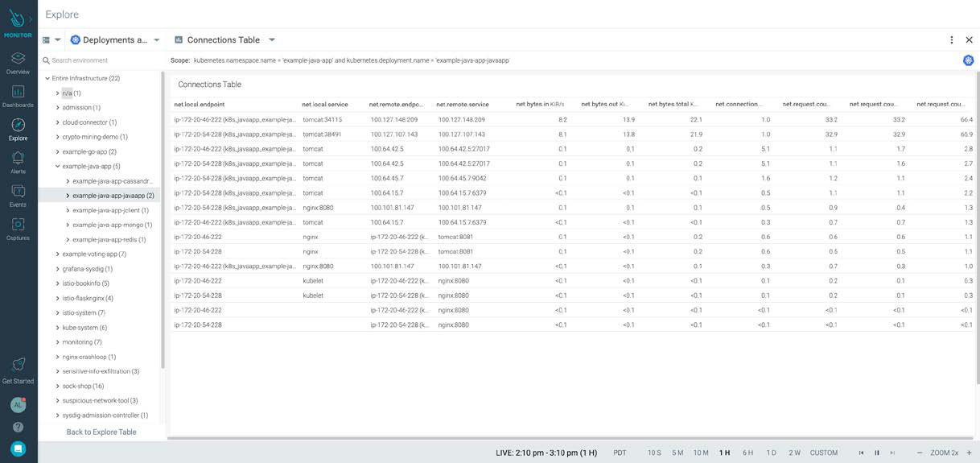Choose the CUSTOM time range button
Image resolution: width=980 pixels, height=463 pixels.
[x=823, y=453]
